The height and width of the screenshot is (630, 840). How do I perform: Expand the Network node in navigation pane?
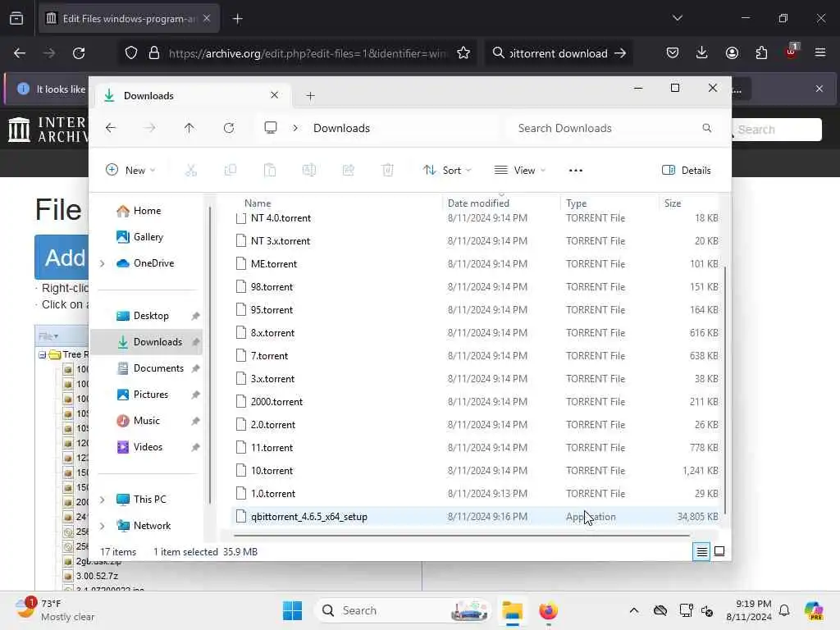pos(103,526)
